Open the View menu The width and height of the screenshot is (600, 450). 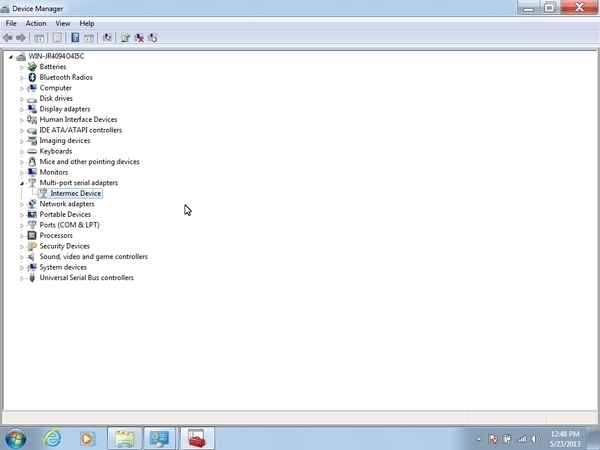click(63, 23)
